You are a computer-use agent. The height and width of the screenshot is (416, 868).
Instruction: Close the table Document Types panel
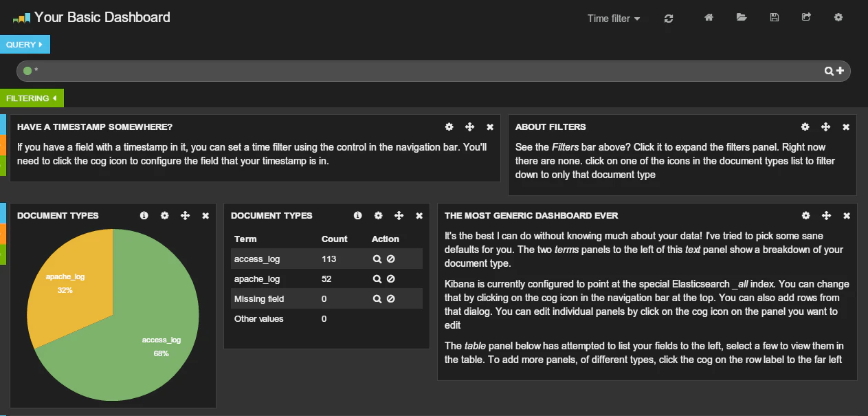click(x=419, y=215)
